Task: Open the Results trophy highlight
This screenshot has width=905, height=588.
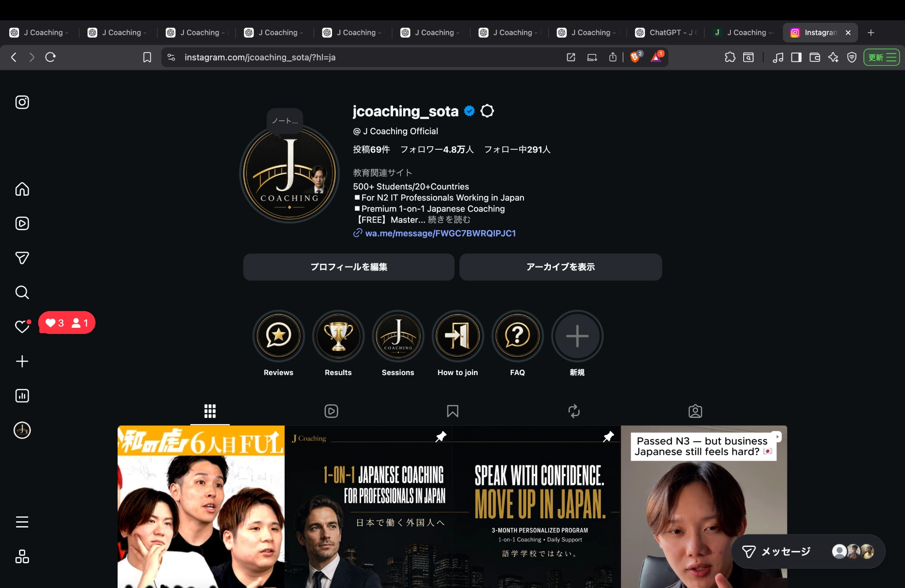Action: [338, 336]
